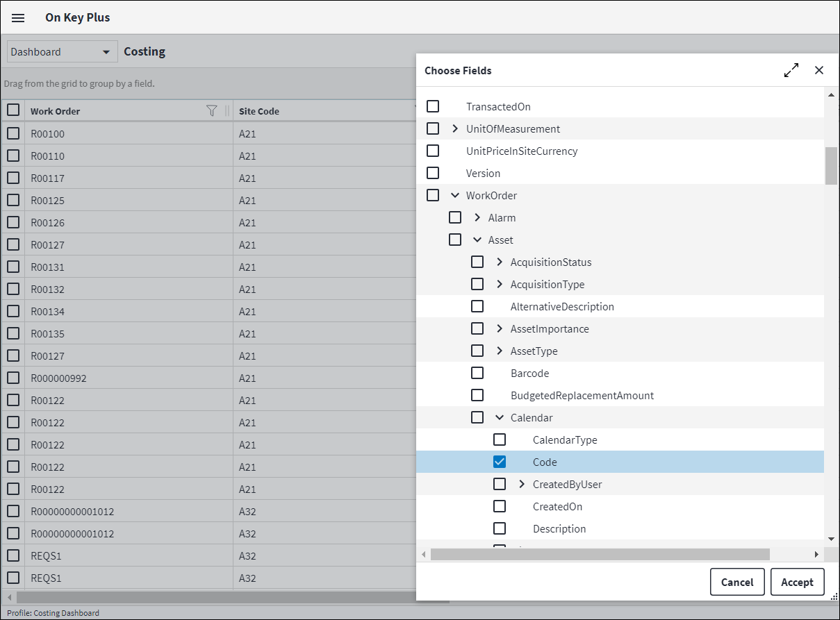Click the field list's horizontal scroll right arrow
The width and height of the screenshot is (840, 620).
tap(816, 554)
